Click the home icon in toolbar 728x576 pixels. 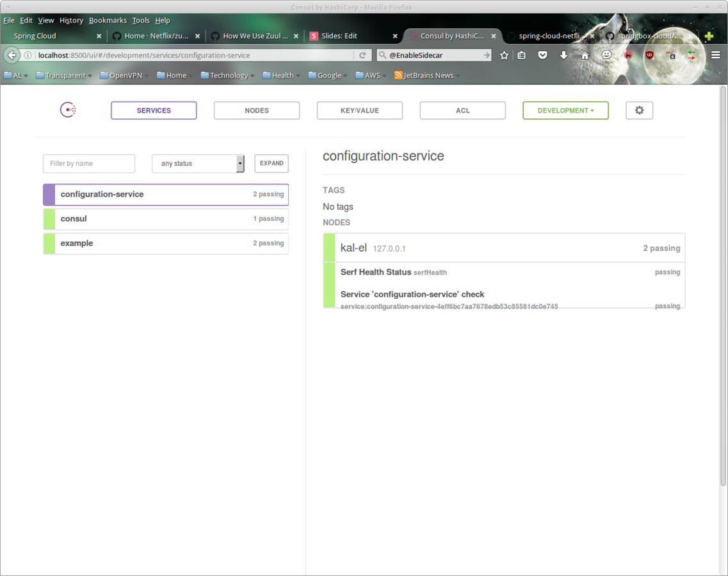585,55
